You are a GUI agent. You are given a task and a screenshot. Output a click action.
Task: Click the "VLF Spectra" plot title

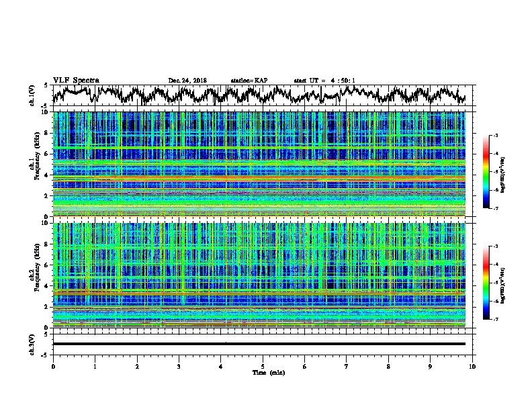(x=76, y=81)
